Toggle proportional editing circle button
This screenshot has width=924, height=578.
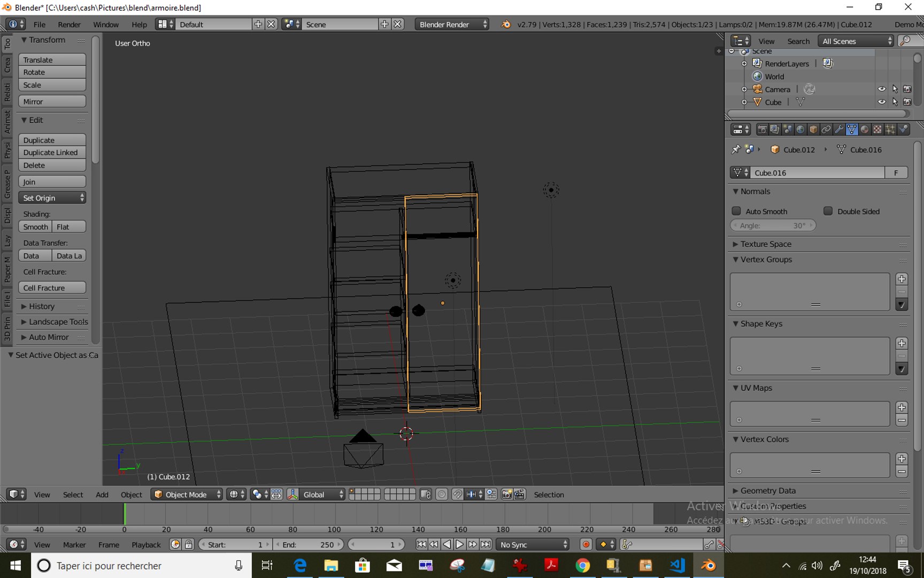pyautogui.click(x=442, y=495)
